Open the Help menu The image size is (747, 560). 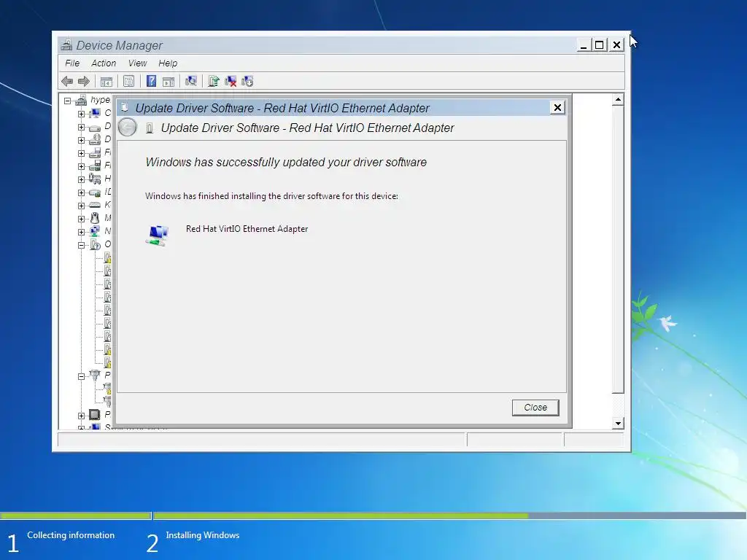pyautogui.click(x=168, y=63)
